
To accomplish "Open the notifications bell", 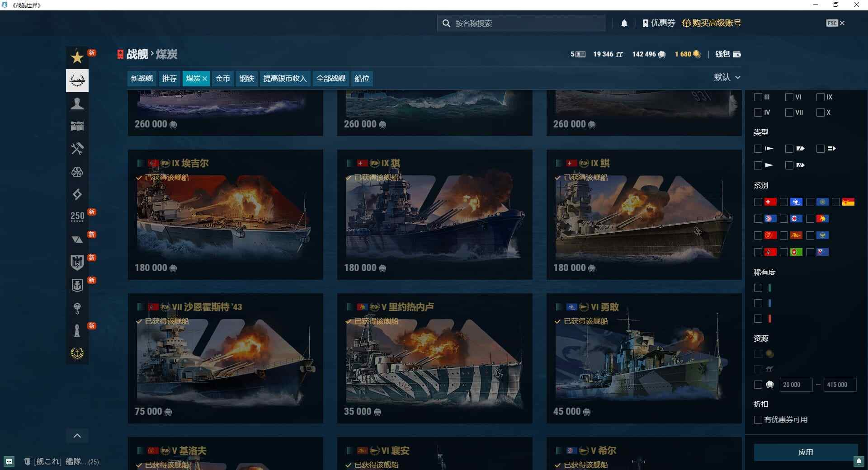I will 624,23.
